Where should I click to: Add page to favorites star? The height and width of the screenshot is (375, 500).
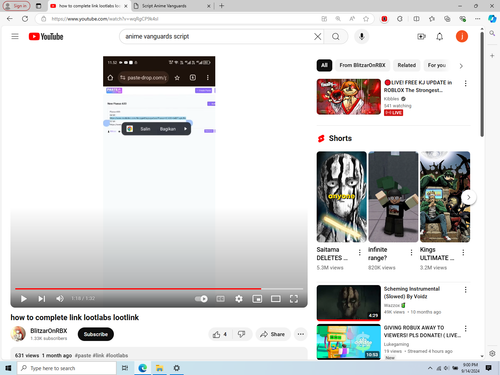[x=366, y=19]
